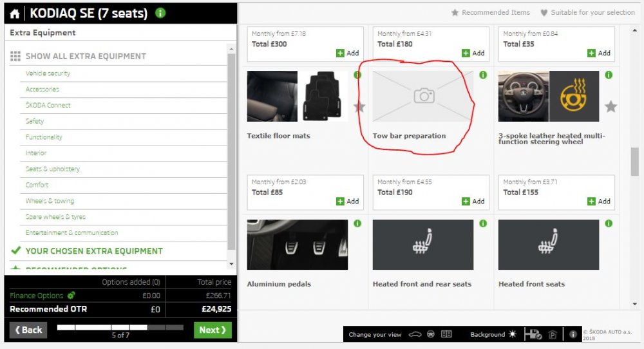The height and width of the screenshot is (349, 644).
Task: Select Seats & upholstery category
Action: 53,169
